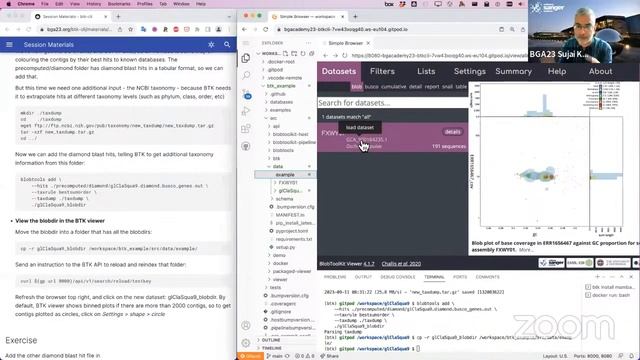
Task: Open the hamburger menu in the editor sidebar
Action: [246, 43]
